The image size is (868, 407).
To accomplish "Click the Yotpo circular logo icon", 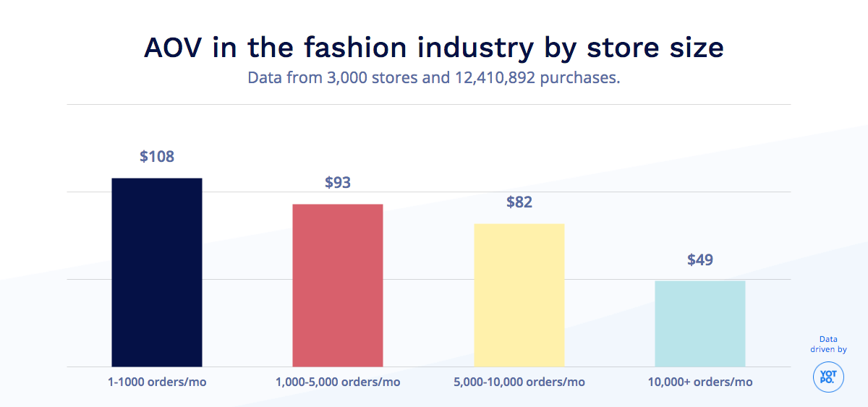I will [828, 377].
